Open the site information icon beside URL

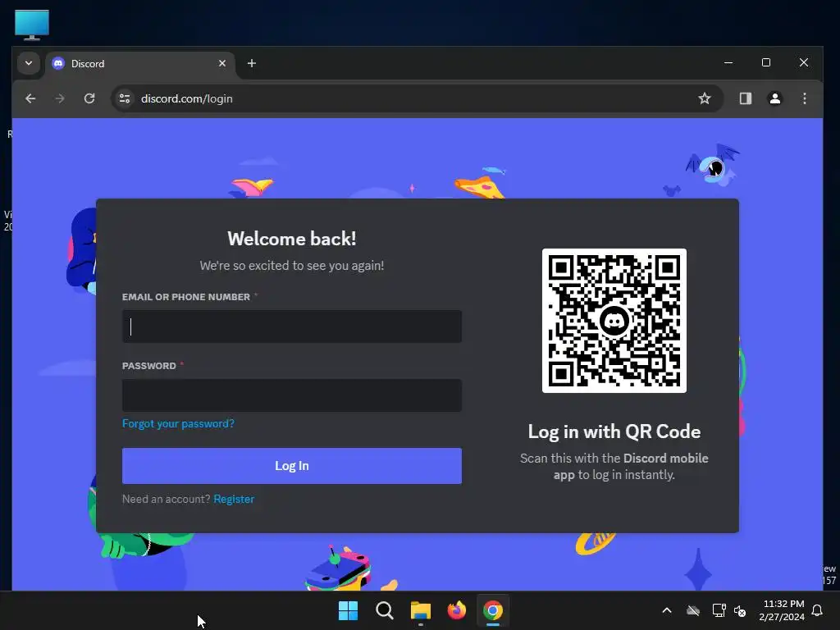[125, 98]
